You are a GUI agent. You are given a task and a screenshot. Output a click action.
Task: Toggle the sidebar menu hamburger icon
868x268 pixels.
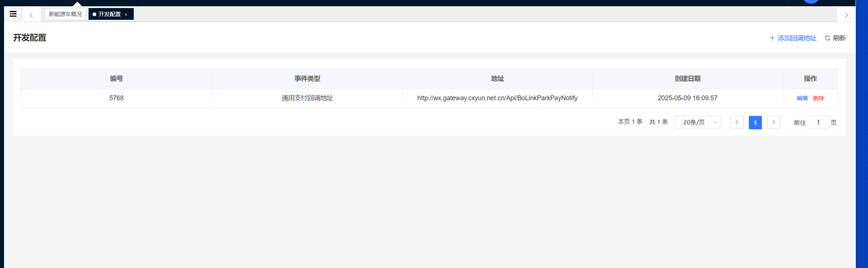13,14
